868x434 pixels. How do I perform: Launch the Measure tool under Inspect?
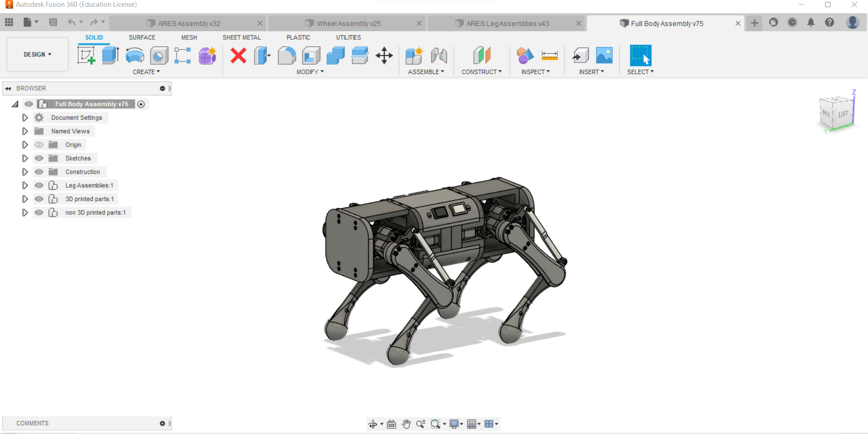[549, 56]
